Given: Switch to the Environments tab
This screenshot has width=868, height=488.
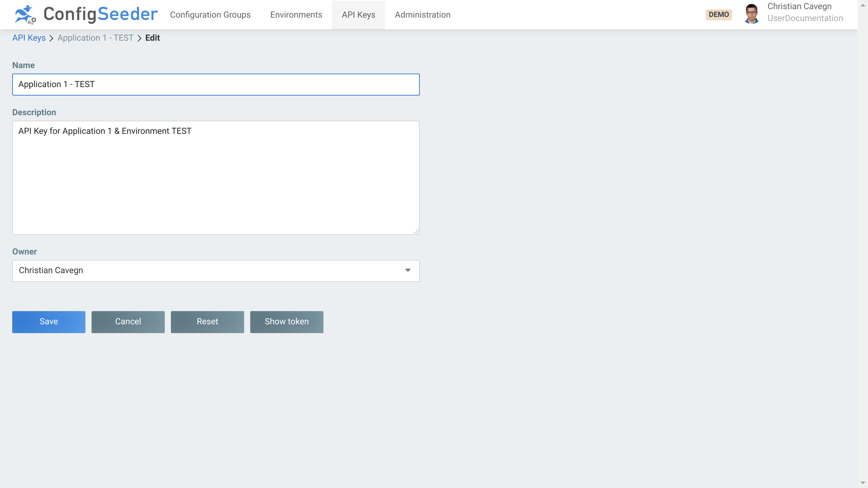Looking at the screenshot, I should coord(296,15).
